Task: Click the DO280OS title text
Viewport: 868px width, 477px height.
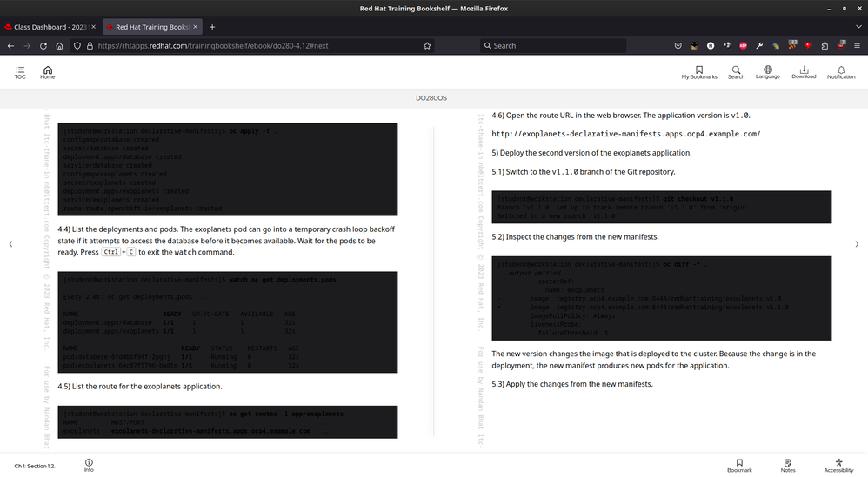Action: (x=431, y=98)
